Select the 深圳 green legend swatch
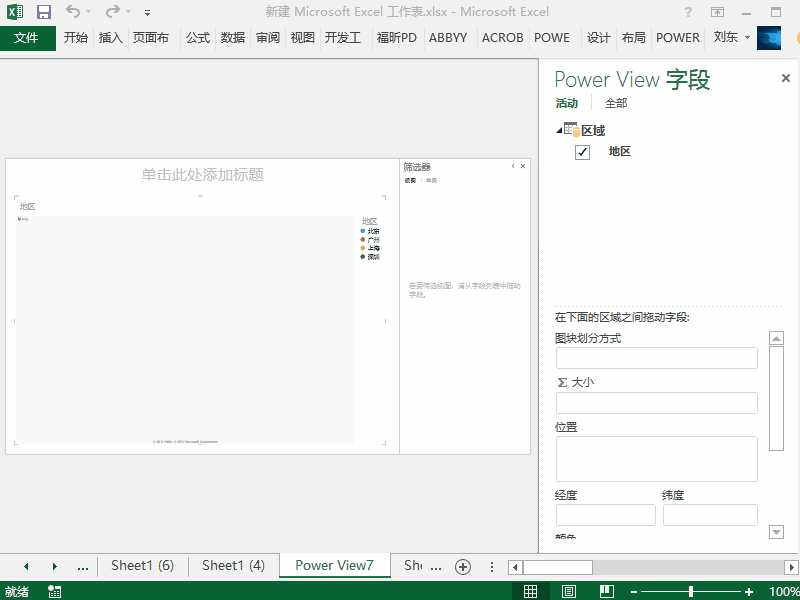 point(363,257)
